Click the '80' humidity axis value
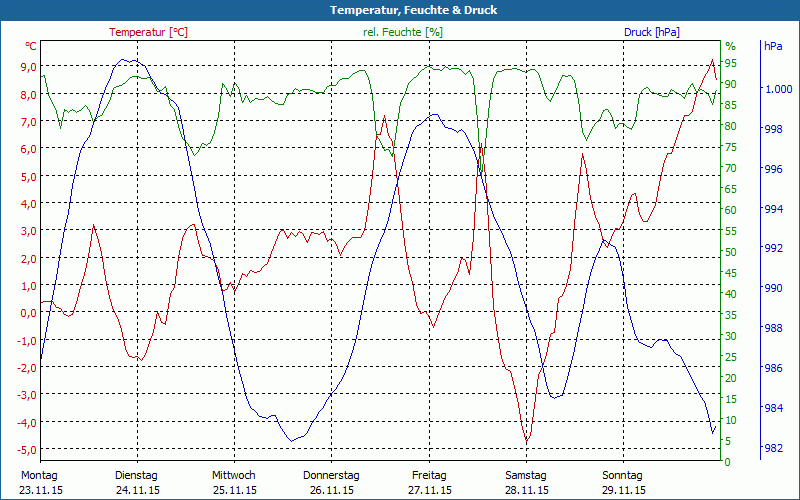This screenshot has width=800, height=500. coord(731,126)
